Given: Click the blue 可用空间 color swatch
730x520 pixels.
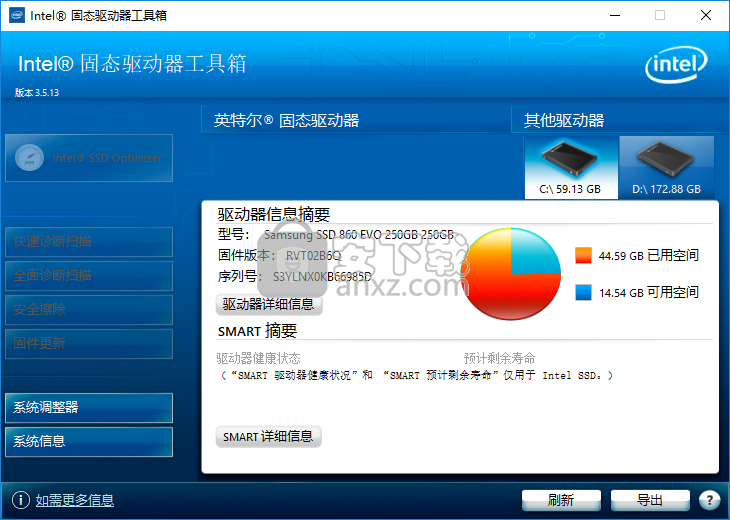Looking at the screenshot, I should point(583,292).
